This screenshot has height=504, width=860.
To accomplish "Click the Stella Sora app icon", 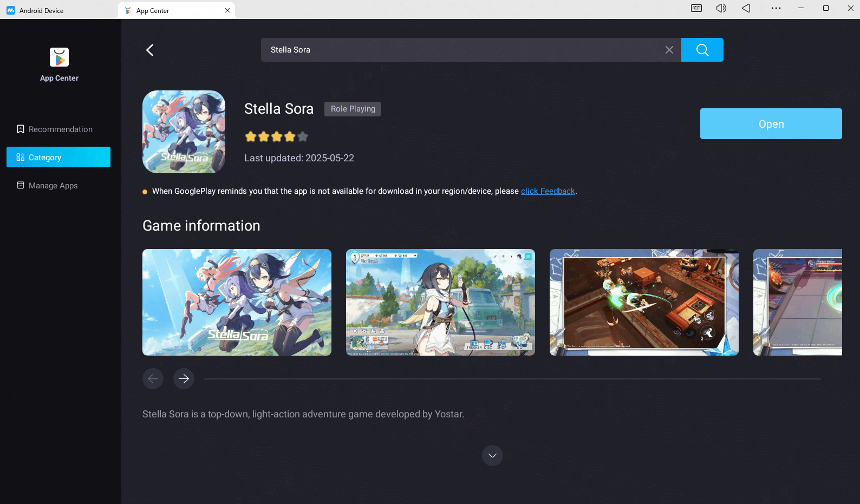I will [x=184, y=132].
